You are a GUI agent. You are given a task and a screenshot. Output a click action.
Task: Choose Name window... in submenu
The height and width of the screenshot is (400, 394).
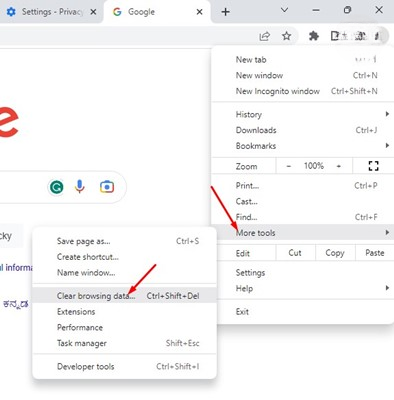[124, 272]
